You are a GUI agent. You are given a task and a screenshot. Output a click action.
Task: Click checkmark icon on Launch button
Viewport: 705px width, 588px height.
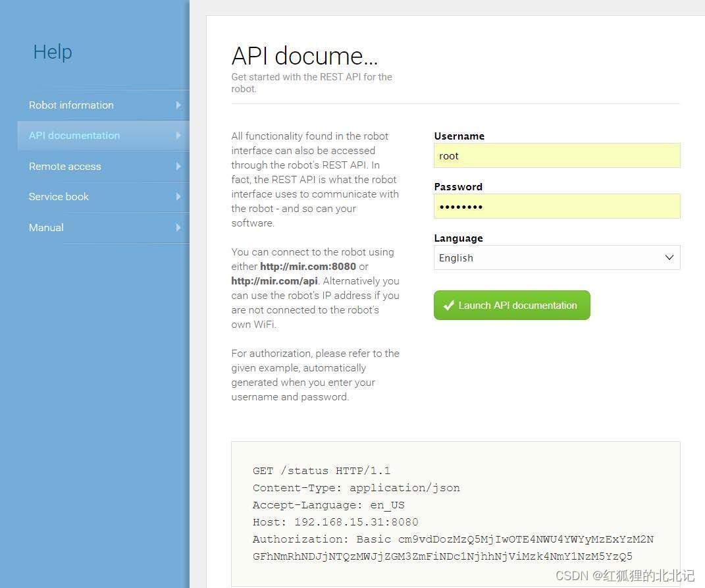pos(448,306)
